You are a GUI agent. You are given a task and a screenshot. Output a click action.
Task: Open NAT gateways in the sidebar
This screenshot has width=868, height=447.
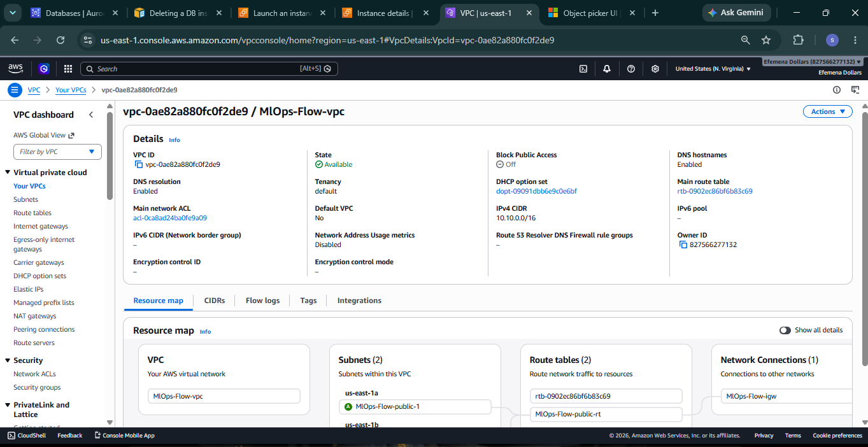coord(35,316)
